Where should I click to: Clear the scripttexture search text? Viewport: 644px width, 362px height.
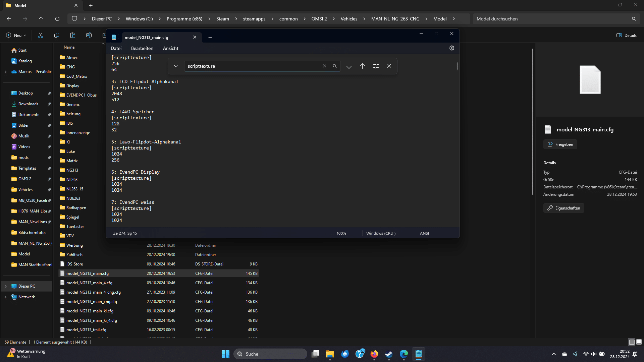pyautogui.click(x=324, y=66)
